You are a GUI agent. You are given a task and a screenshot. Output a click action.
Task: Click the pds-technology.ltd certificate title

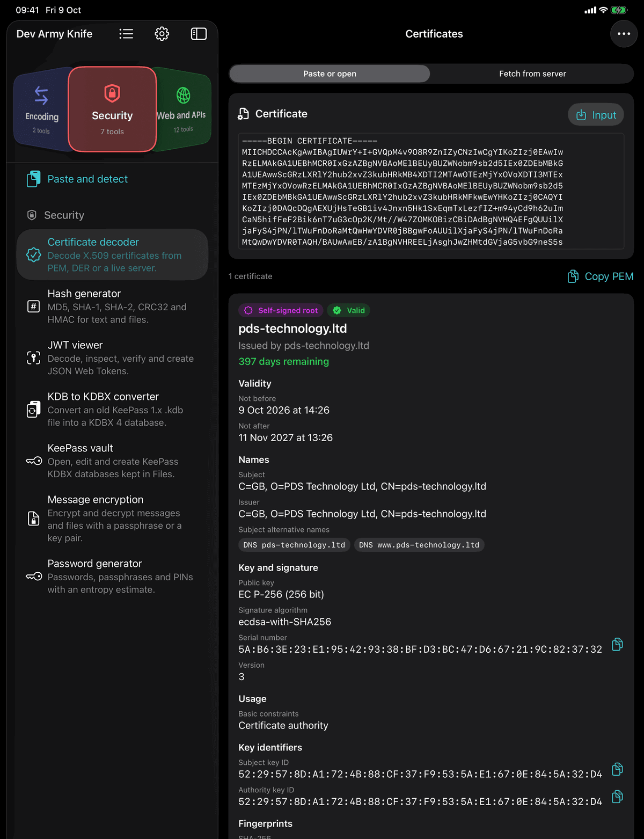[x=292, y=329]
